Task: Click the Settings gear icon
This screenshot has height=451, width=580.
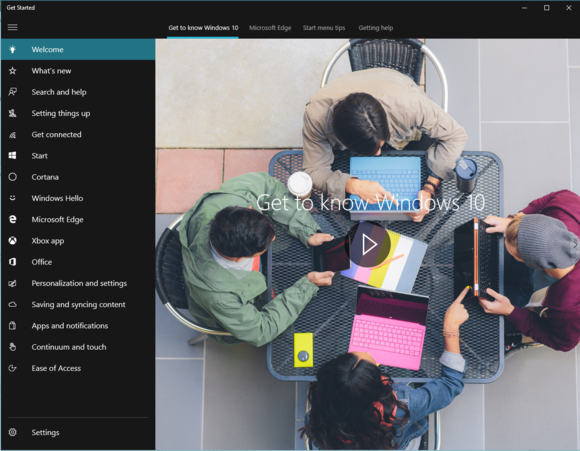Action: coord(13,432)
